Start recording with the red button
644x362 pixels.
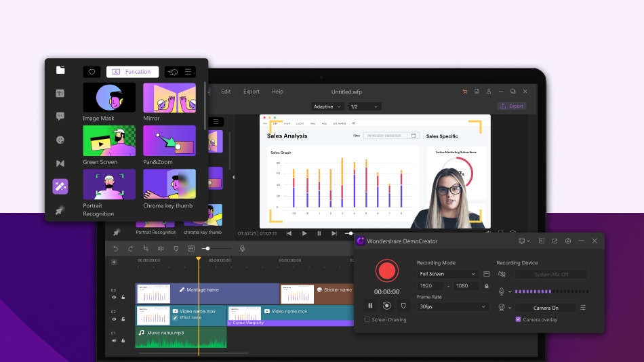pyautogui.click(x=387, y=270)
